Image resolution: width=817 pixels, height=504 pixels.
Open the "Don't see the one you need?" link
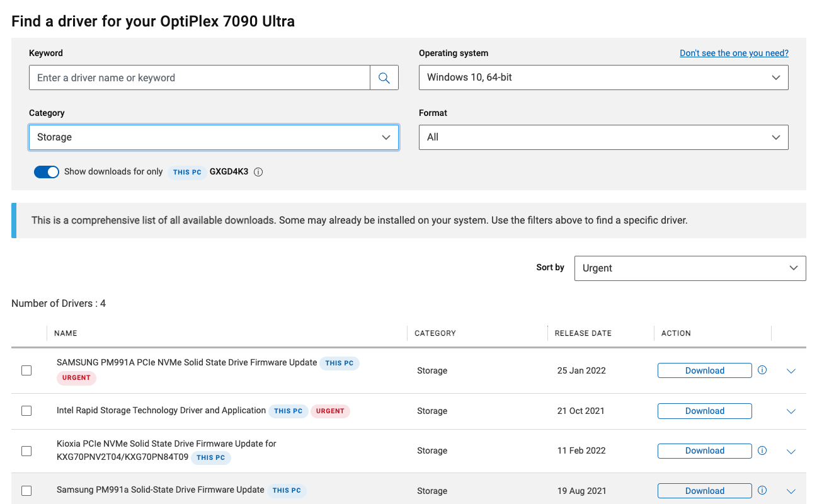734,53
